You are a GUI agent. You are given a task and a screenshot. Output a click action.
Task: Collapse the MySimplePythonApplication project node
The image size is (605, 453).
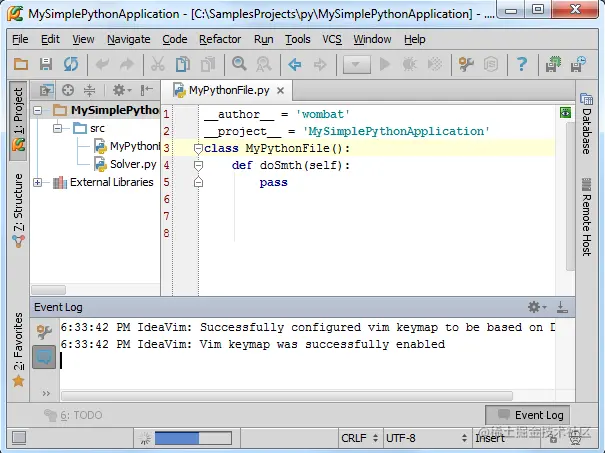click(x=37, y=111)
